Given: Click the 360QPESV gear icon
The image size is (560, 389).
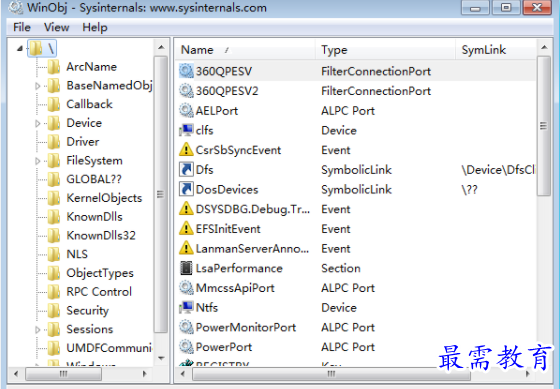Looking at the screenshot, I should [186, 71].
